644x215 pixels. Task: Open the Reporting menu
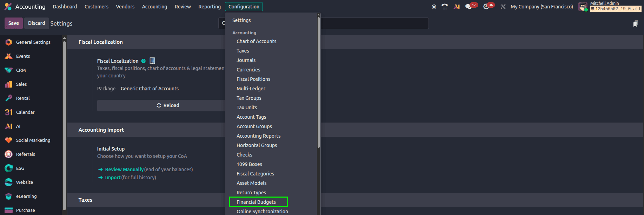click(x=210, y=7)
